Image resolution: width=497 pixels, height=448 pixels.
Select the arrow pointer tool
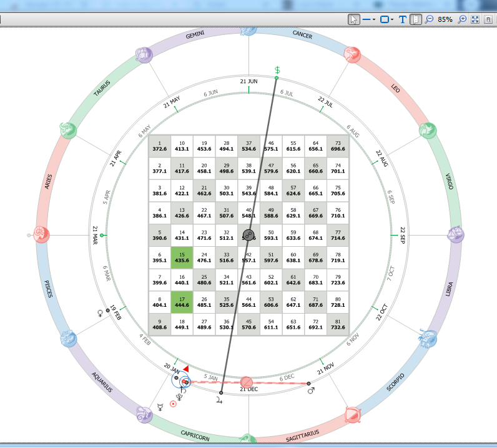(x=353, y=19)
